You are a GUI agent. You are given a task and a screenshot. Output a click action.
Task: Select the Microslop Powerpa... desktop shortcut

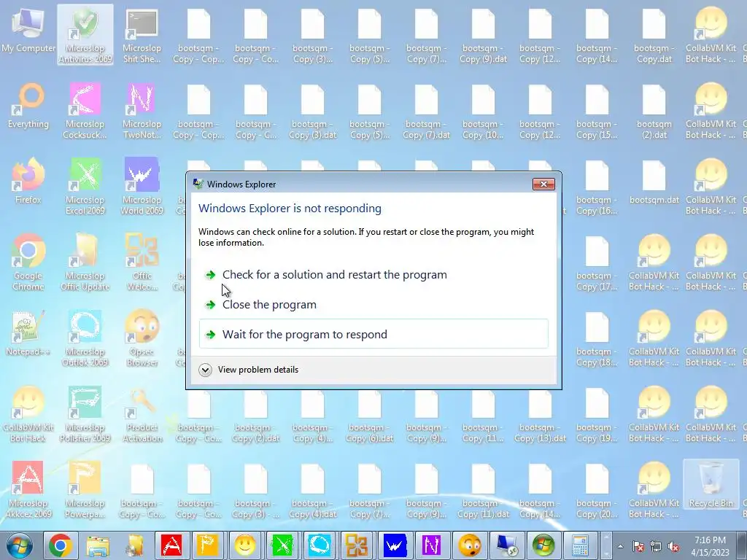[x=85, y=490]
